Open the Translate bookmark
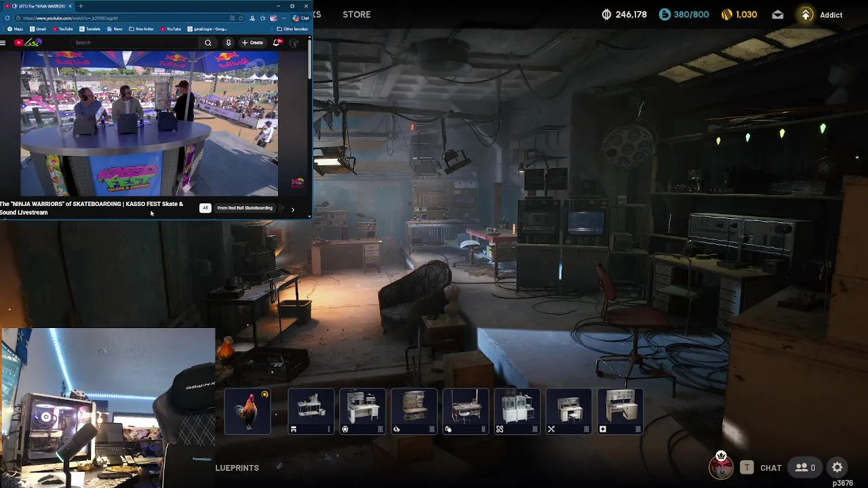The width and height of the screenshot is (868, 488). pyautogui.click(x=90, y=29)
